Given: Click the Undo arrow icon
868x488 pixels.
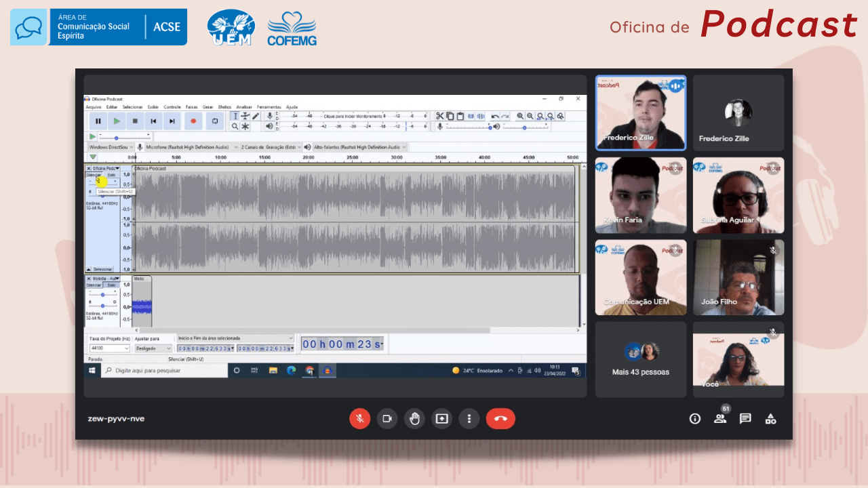Looking at the screenshot, I should coord(495,116).
